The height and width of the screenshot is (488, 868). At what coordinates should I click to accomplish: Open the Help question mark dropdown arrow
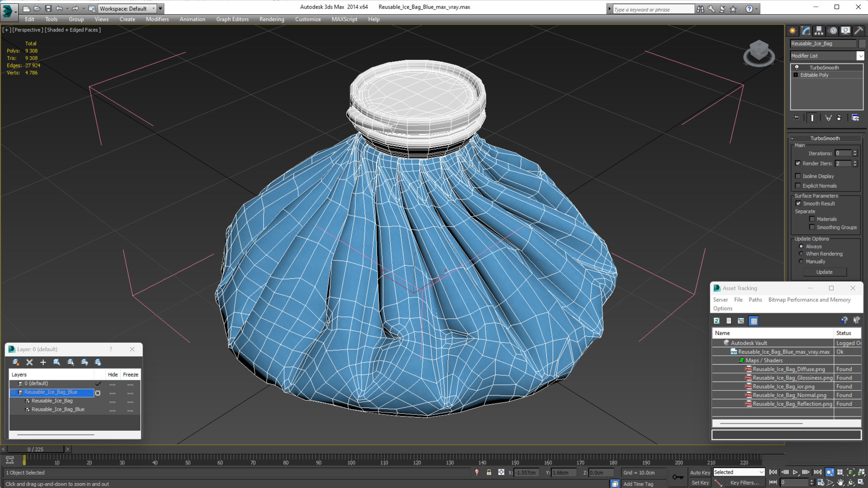756,9
